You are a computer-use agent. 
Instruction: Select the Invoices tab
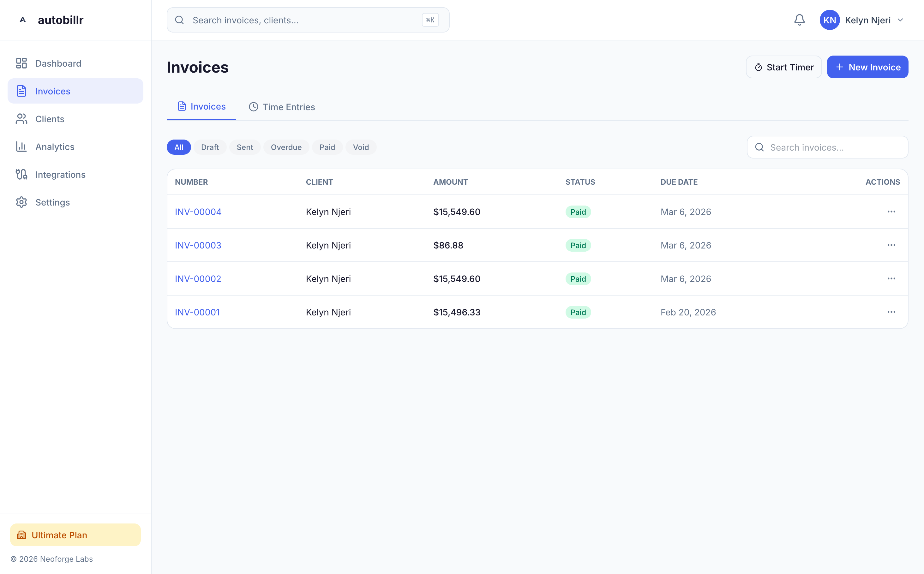coord(201,106)
